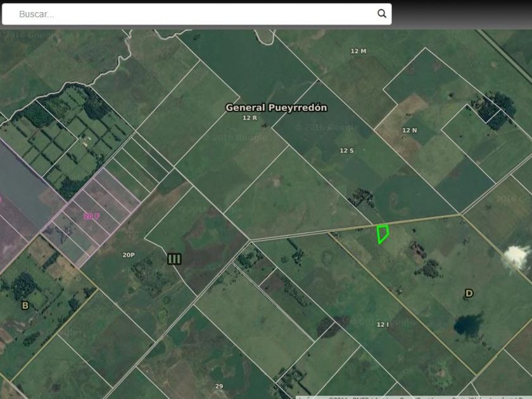Click the 12 N parcel label
The image size is (532, 399).
(409, 130)
